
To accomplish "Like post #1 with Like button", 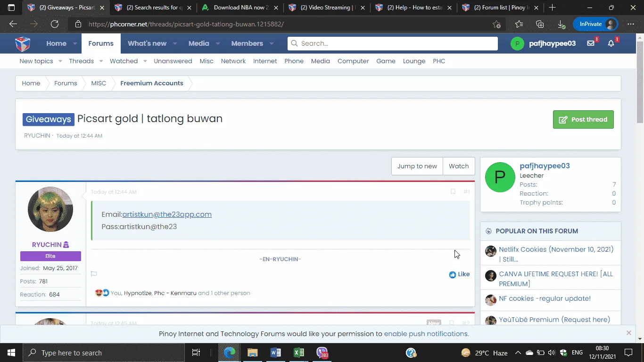I will pos(459,274).
